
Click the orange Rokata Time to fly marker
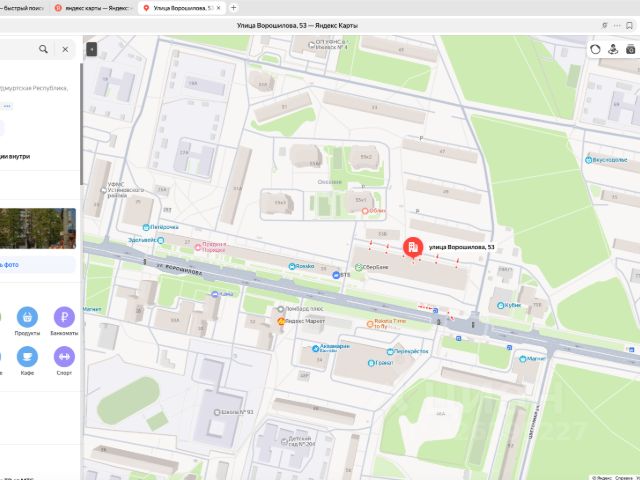(370, 324)
